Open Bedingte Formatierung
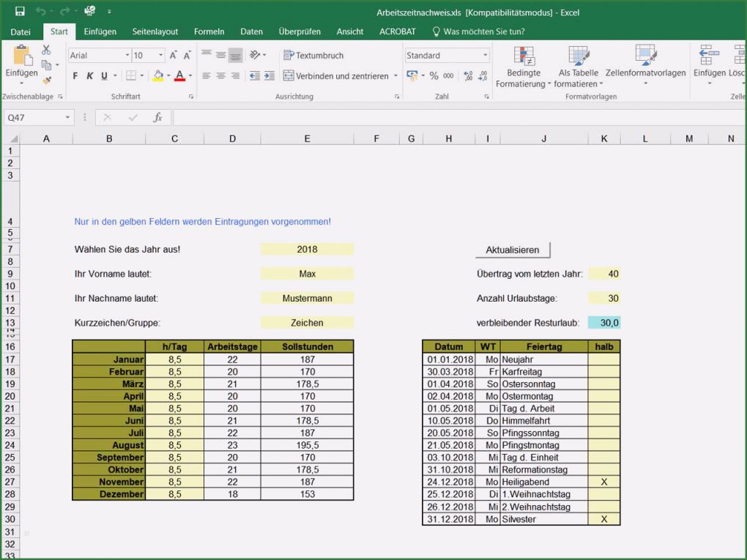747x560 pixels. (524, 66)
